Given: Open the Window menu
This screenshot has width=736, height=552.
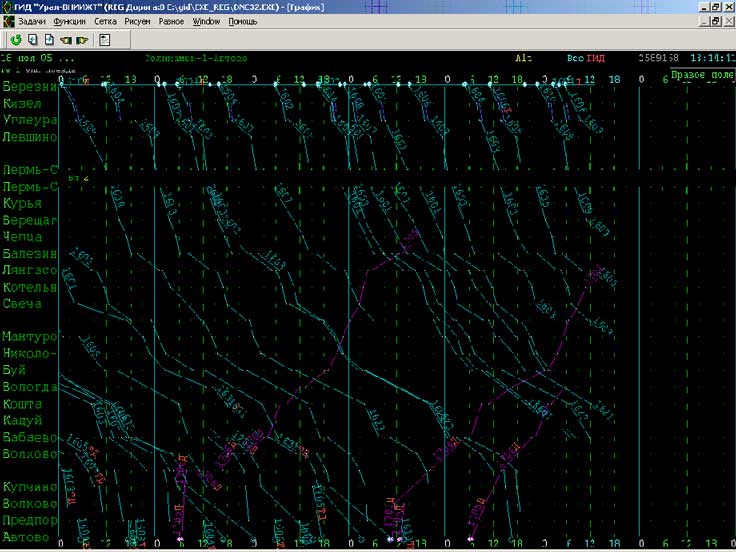Looking at the screenshot, I should point(206,22).
